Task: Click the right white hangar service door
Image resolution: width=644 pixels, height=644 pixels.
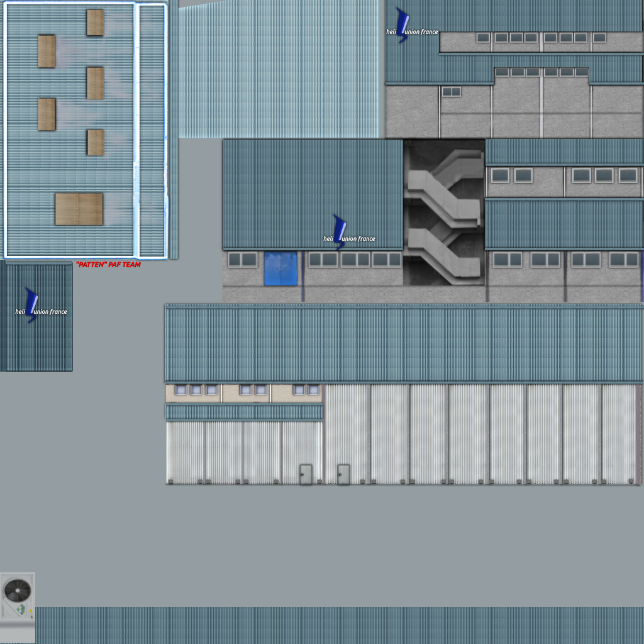Action: tap(343, 474)
